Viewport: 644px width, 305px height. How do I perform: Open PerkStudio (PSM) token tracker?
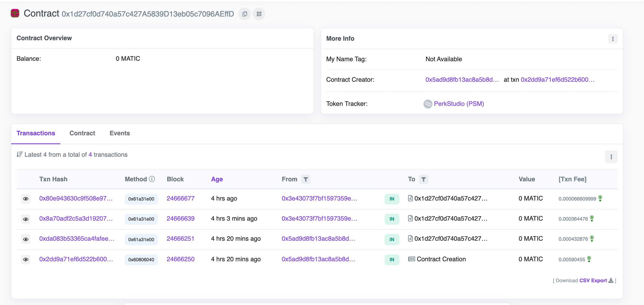pos(459,104)
